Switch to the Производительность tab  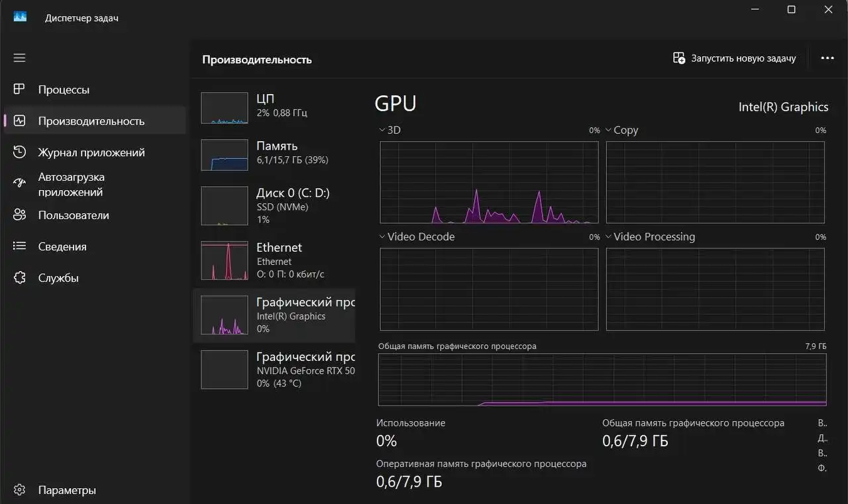tap(91, 121)
